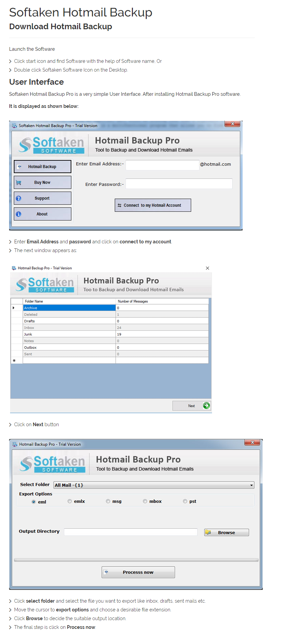Click the Hotmail Backup sidebar button

42,166
